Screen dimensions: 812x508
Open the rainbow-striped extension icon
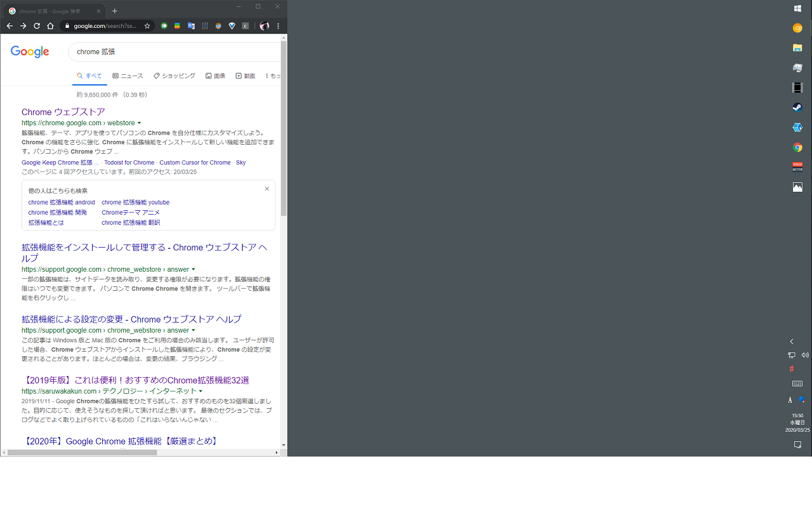(177, 26)
